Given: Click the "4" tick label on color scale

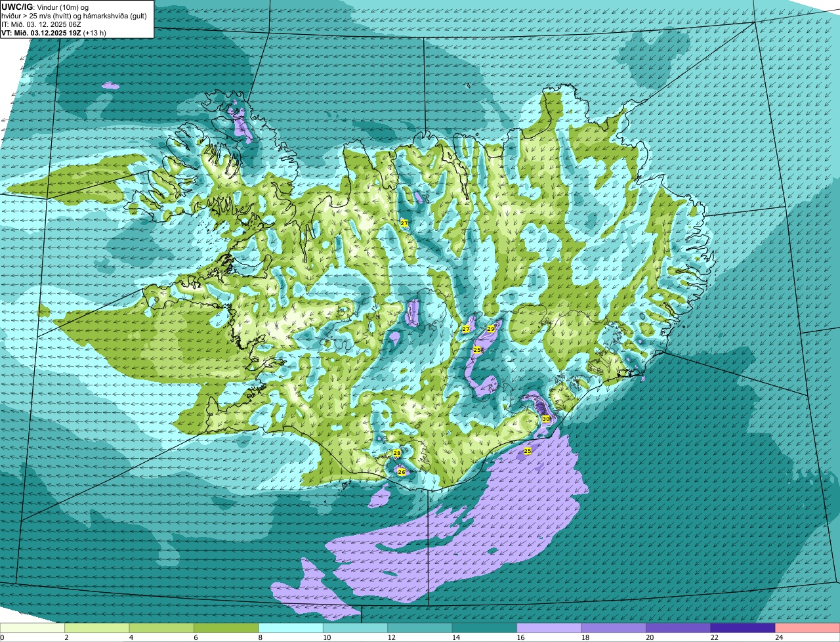Looking at the screenshot, I should pyautogui.click(x=131, y=637).
